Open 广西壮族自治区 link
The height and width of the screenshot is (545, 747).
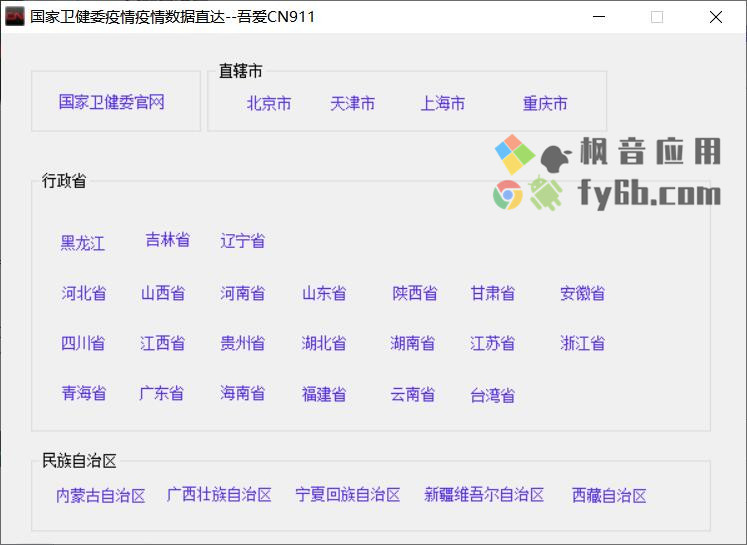click(x=219, y=495)
